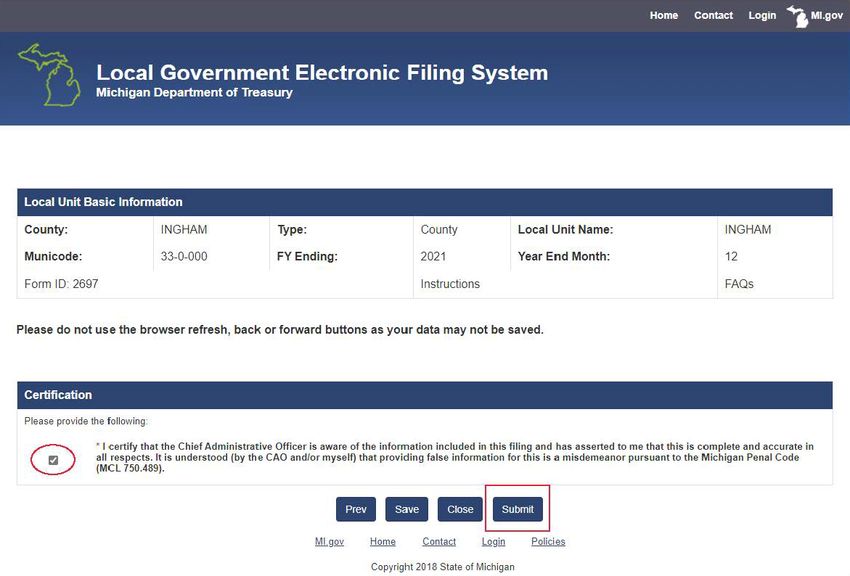Click the Type: label
Image resolution: width=850 pixels, height=576 pixels.
(x=292, y=229)
